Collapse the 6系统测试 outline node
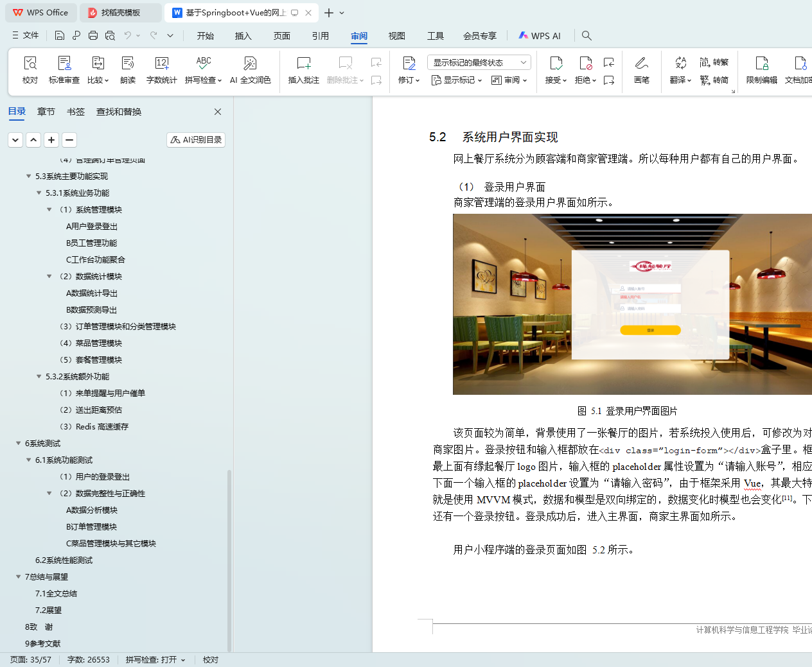Image resolution: width=812 pixels, height=667 pixels. [18, 443]
